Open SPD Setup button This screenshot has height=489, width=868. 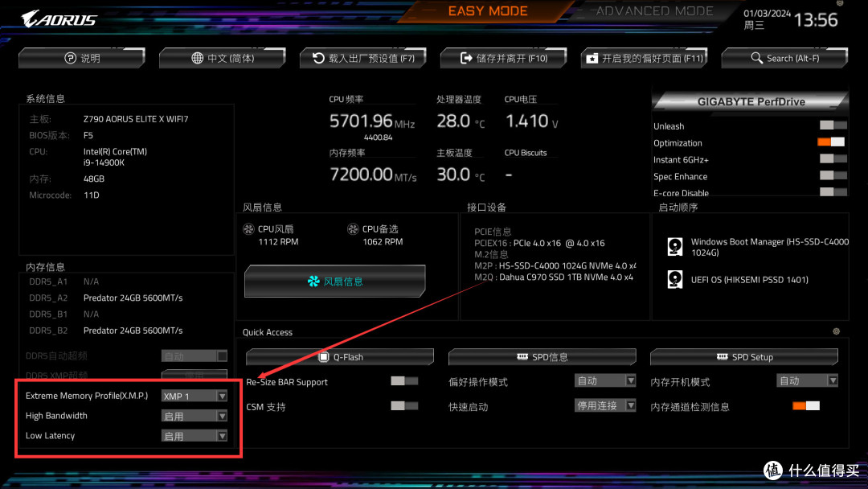pyautogui.click(x=744, y=357)
